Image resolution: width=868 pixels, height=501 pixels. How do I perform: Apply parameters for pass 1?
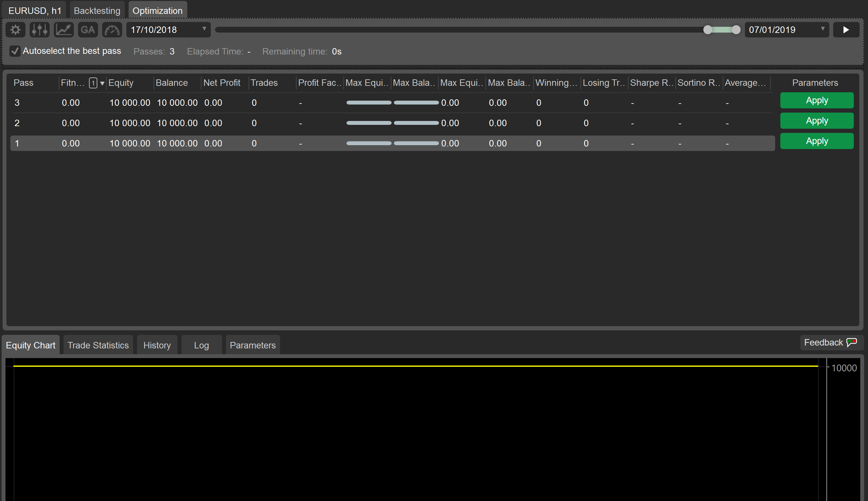[x=817, y=141]
